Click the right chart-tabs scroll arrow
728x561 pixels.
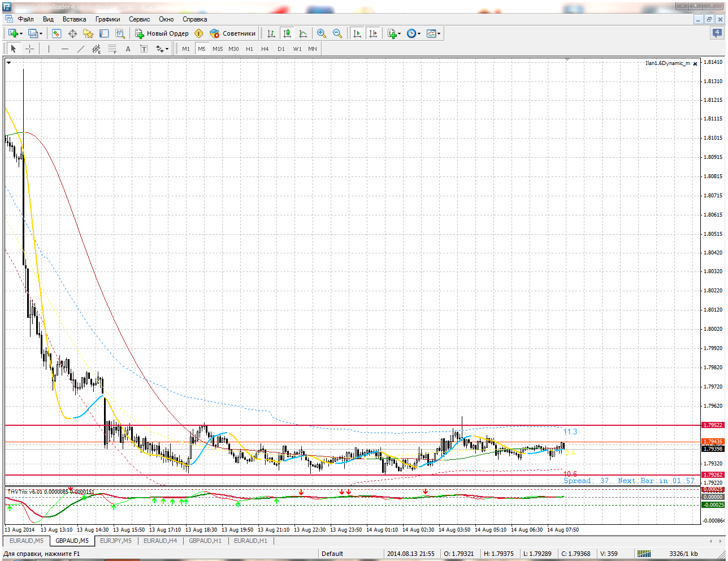click(x=721, y=541)
